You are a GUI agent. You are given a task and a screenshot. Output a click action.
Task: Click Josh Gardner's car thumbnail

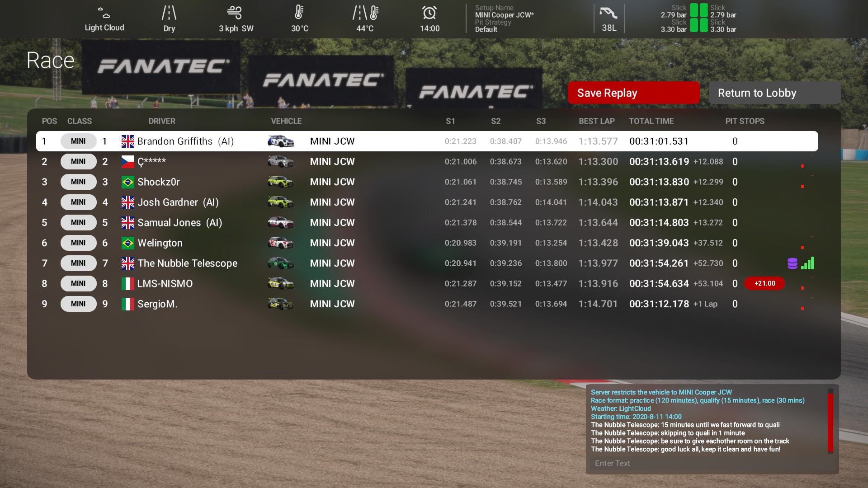coord(281,202)
